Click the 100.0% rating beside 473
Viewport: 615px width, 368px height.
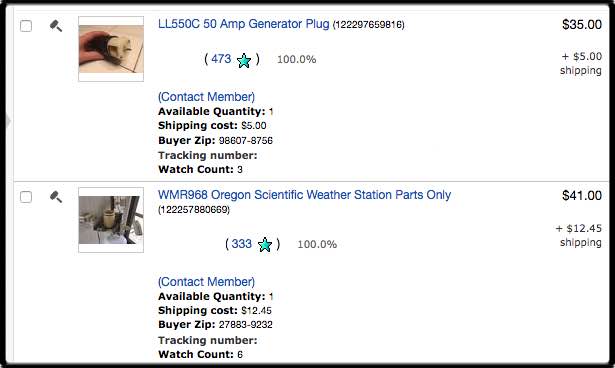click(x=297, y=60)
